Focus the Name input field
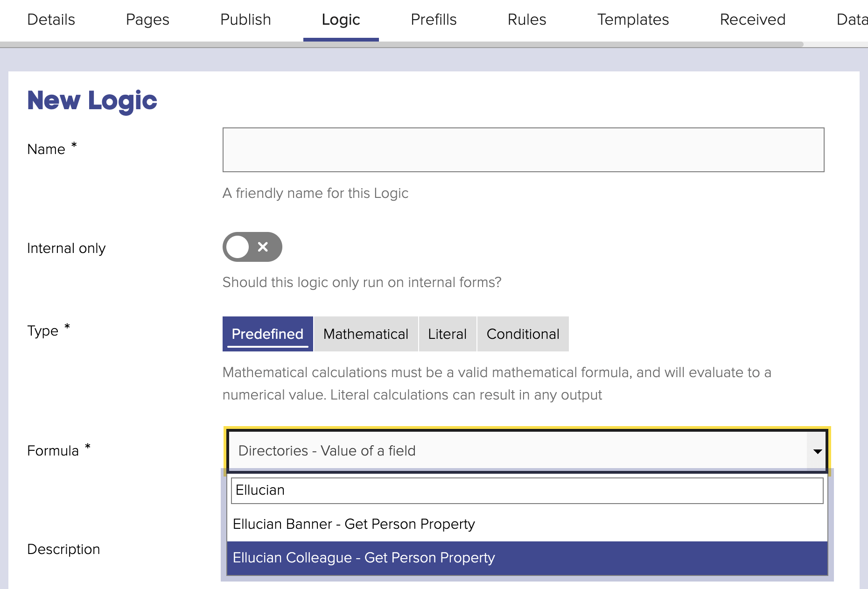 [523, 150]
